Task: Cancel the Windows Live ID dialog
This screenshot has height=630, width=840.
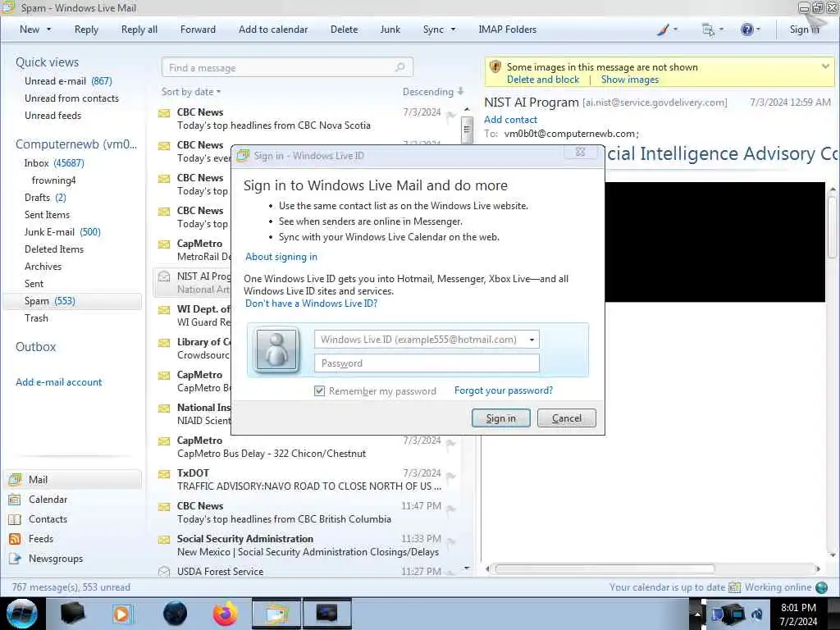Action: coord(566,418)
